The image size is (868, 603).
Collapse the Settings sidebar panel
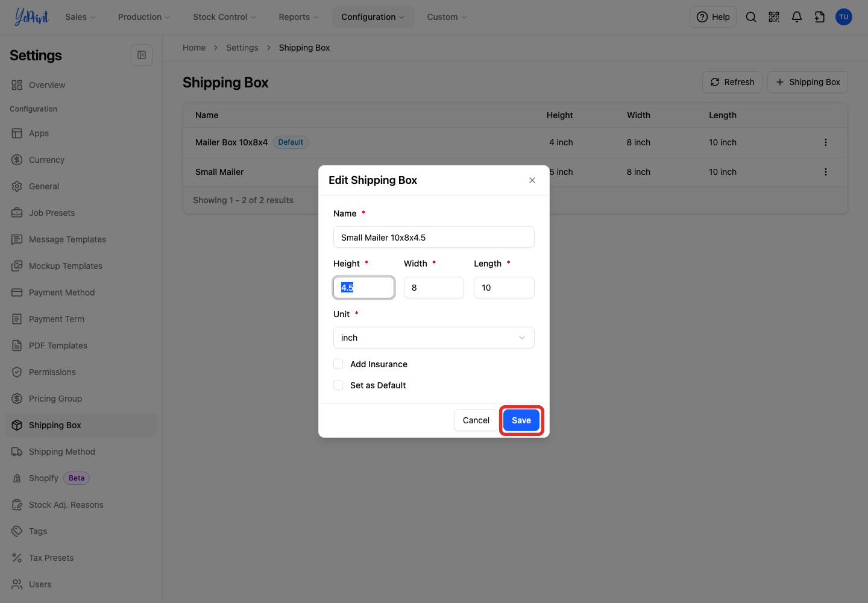pos(142,55)
